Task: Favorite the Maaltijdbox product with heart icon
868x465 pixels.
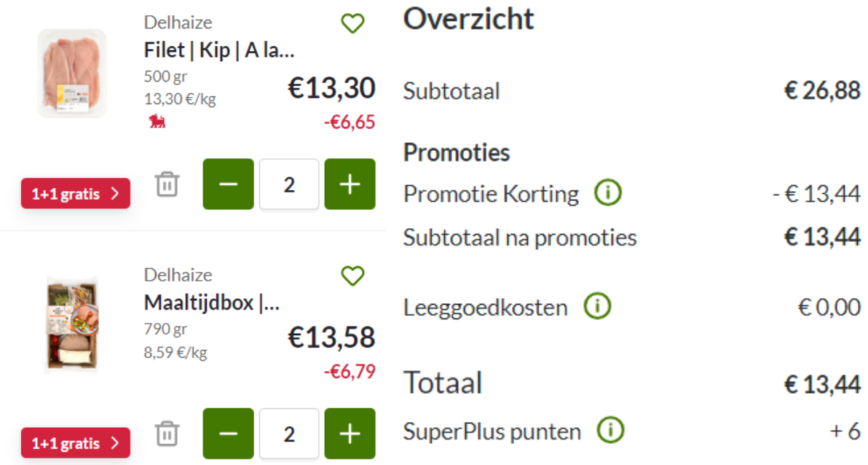Action: 352,276
